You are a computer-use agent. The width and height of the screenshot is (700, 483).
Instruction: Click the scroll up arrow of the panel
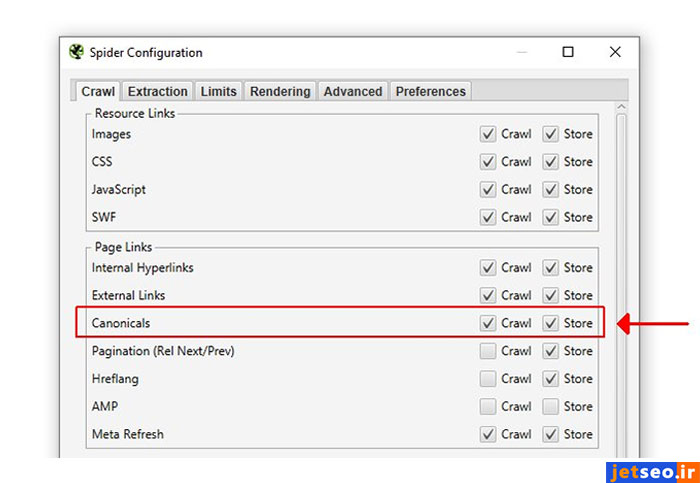(621, 107)
